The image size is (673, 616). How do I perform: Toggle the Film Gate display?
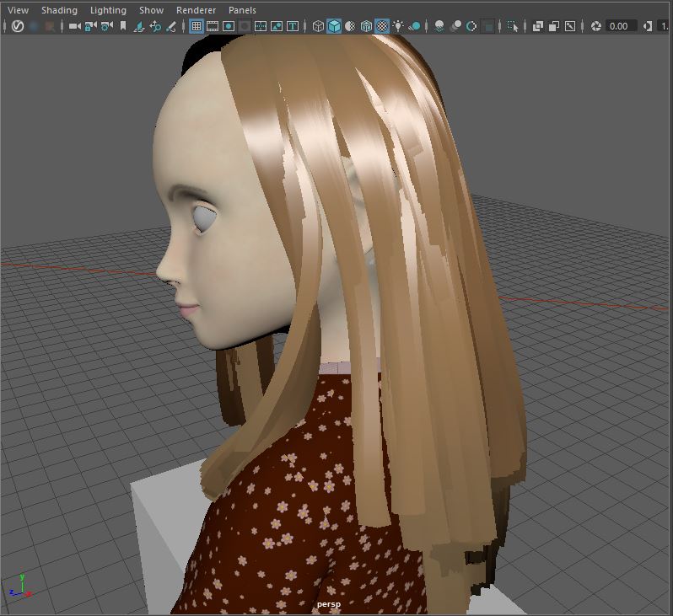213,26
